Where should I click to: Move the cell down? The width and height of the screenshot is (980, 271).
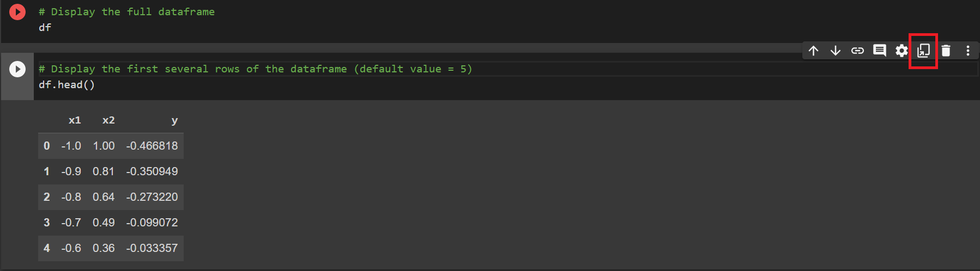coord(835,51)
